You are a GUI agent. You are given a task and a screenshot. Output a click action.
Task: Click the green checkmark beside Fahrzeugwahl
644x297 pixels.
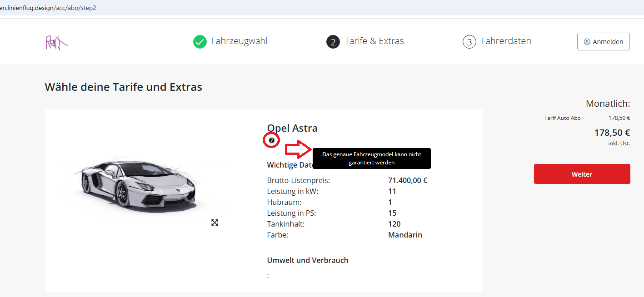[x=200, y=42]
